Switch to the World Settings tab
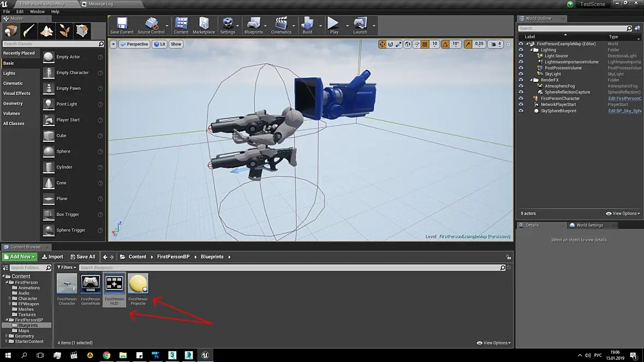The width and height of the screenshot is (644, 362). [589, 225]
